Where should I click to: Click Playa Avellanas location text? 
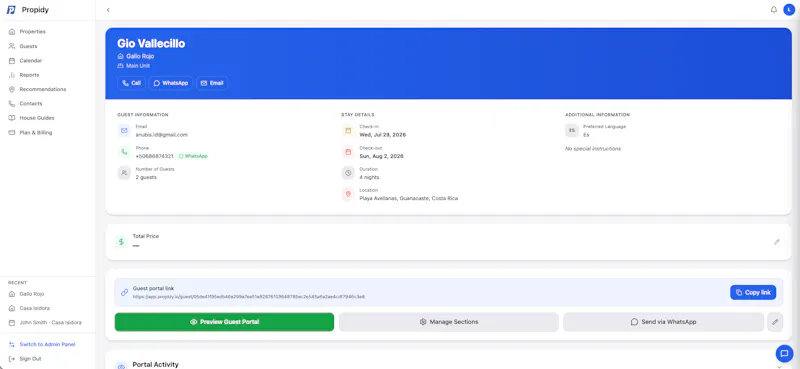click(x=409, y=198)
